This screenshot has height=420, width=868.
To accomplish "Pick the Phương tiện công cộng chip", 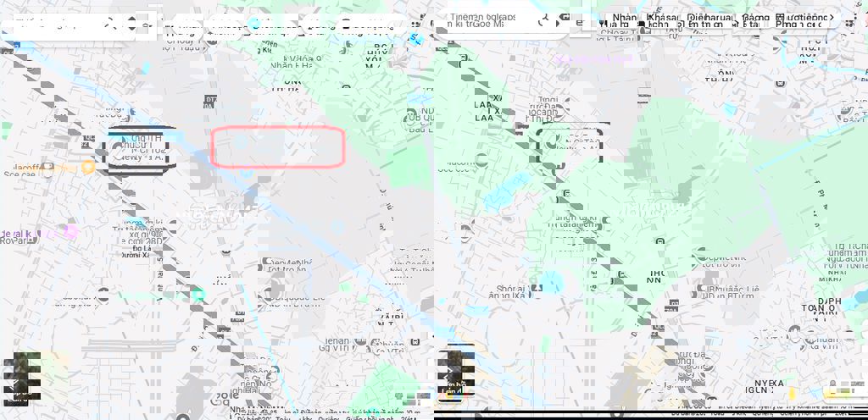I will 799,19.
